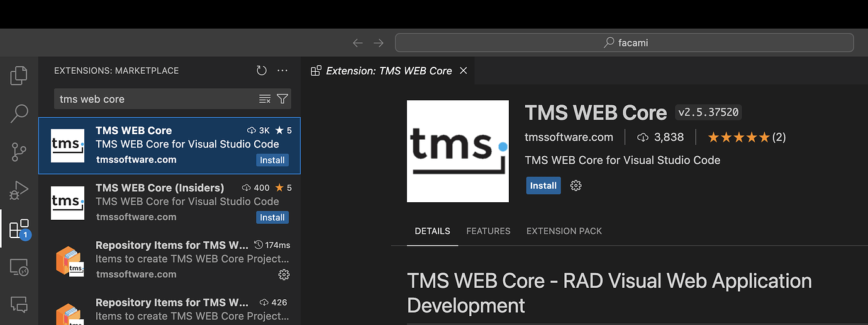The image size is (868, 325).
Task: Close the Extension: TMS WEB Core tab
Action: [464, 71]
